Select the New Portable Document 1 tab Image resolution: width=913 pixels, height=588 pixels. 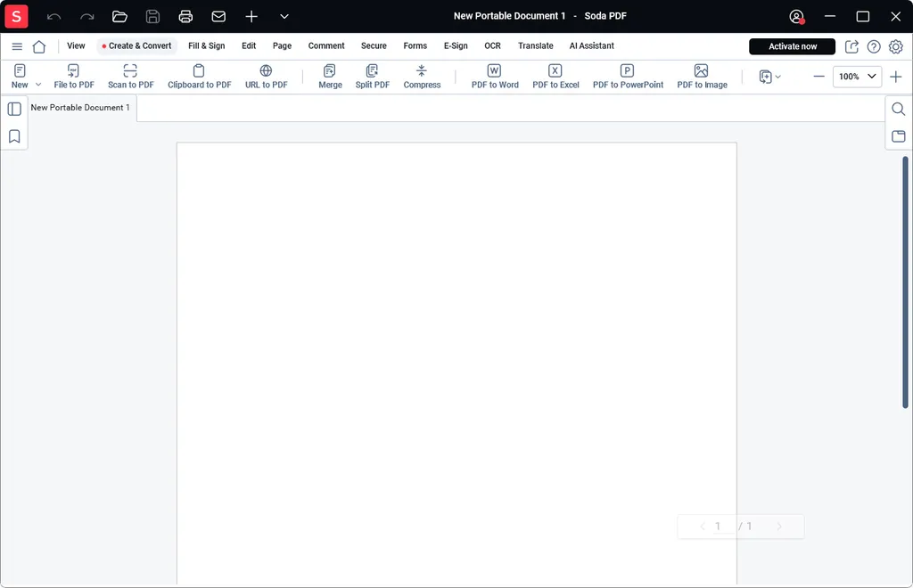pos(80,108)
